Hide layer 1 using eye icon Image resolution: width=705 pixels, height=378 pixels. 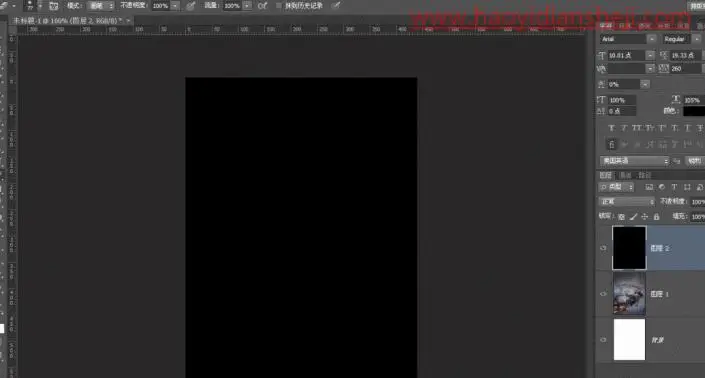click(603, 294)
